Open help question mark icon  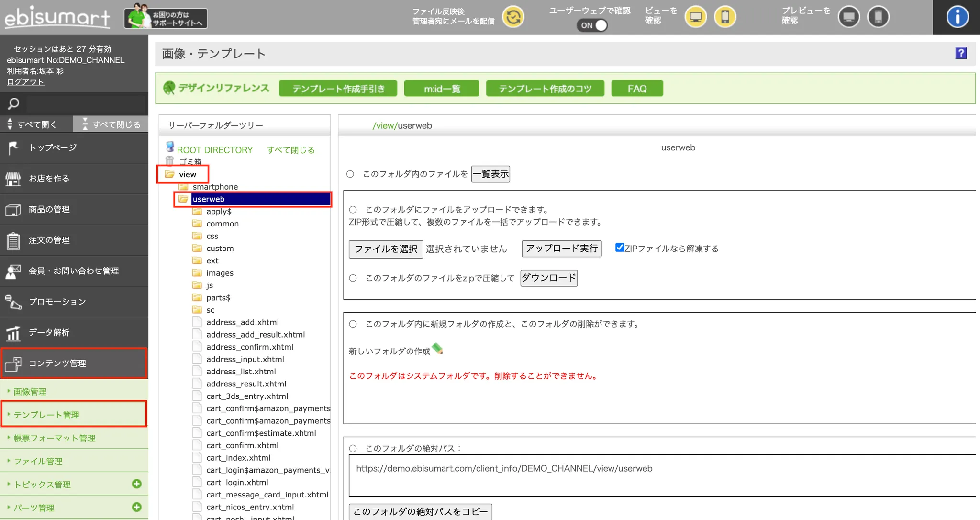[961, 53]
